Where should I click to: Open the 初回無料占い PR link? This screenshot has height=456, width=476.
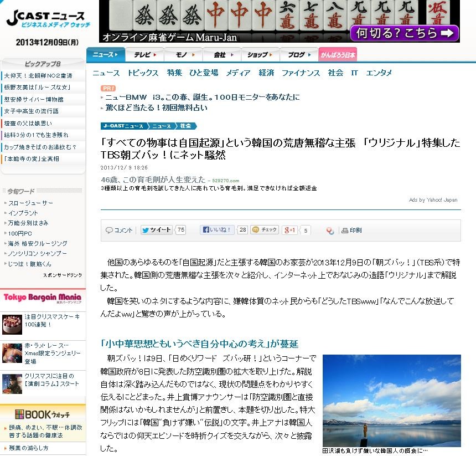coord(156,108)
